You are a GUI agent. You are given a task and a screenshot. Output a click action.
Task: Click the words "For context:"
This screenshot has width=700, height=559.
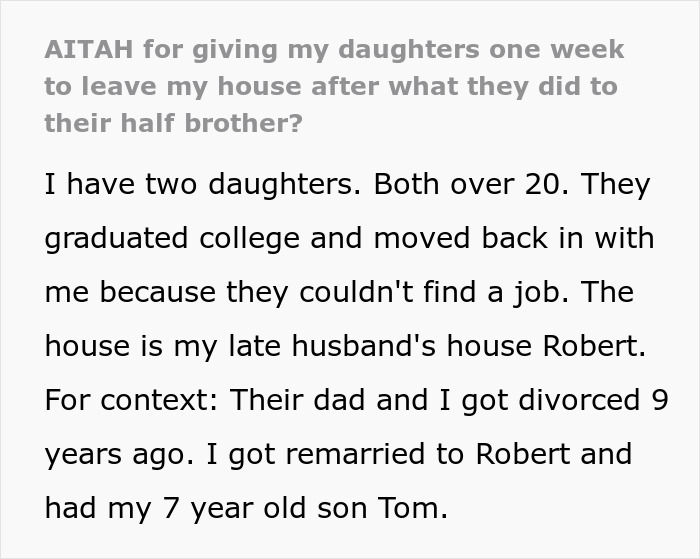[132, 400]
